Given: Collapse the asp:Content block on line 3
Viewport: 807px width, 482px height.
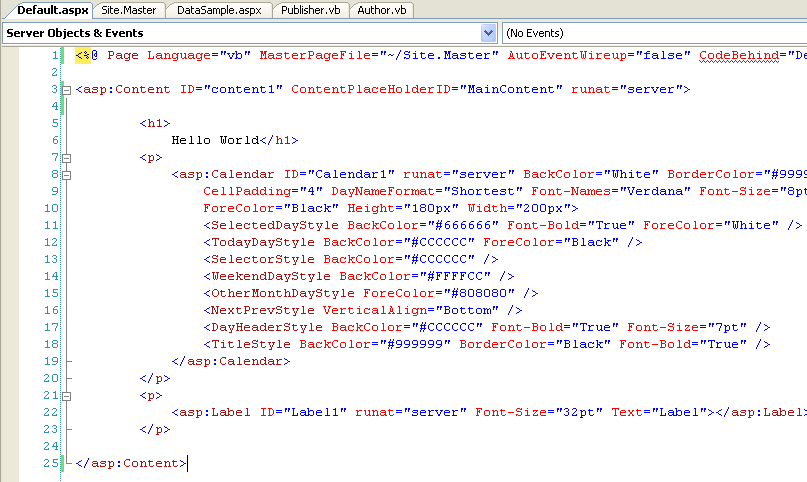Looking at the screenshot, I should (x=68, y=90).
